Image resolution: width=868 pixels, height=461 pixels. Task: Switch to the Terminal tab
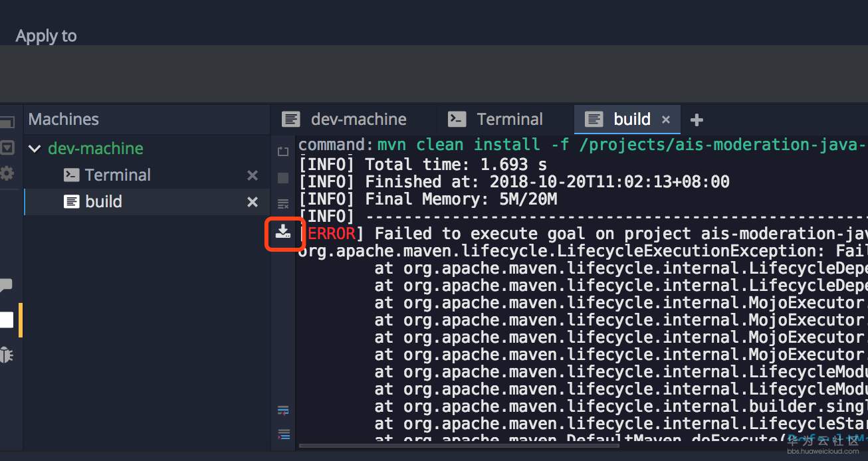pyautogui.click(x=495, y=120)
